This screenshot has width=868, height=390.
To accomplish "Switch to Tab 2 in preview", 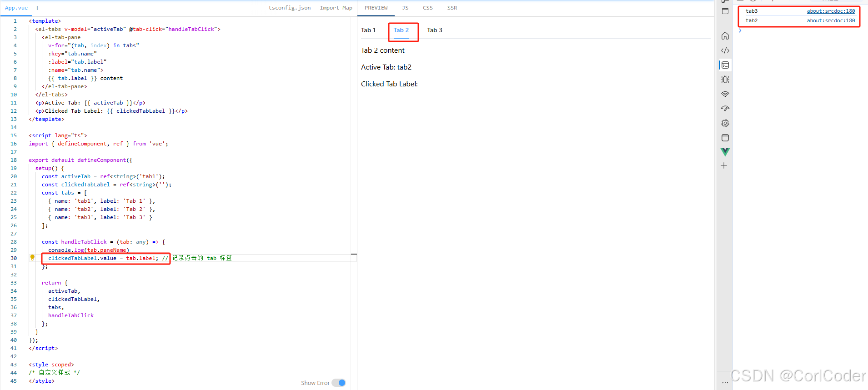I will [x=401, y=30].
